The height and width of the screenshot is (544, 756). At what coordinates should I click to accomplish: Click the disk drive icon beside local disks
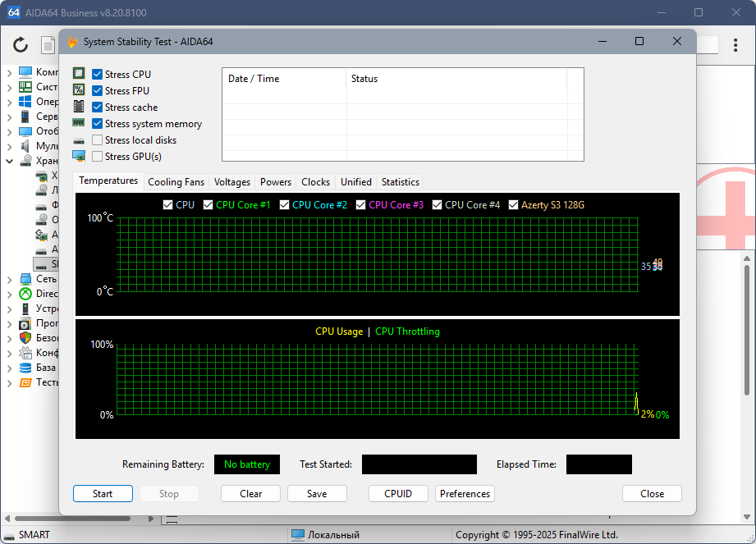pyautogui.click(x=79, y=140)
